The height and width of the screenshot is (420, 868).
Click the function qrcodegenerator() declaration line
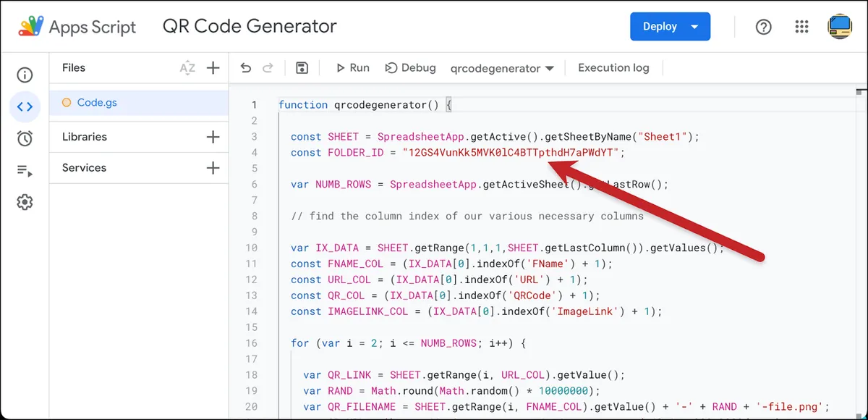[x=365, y=105]
